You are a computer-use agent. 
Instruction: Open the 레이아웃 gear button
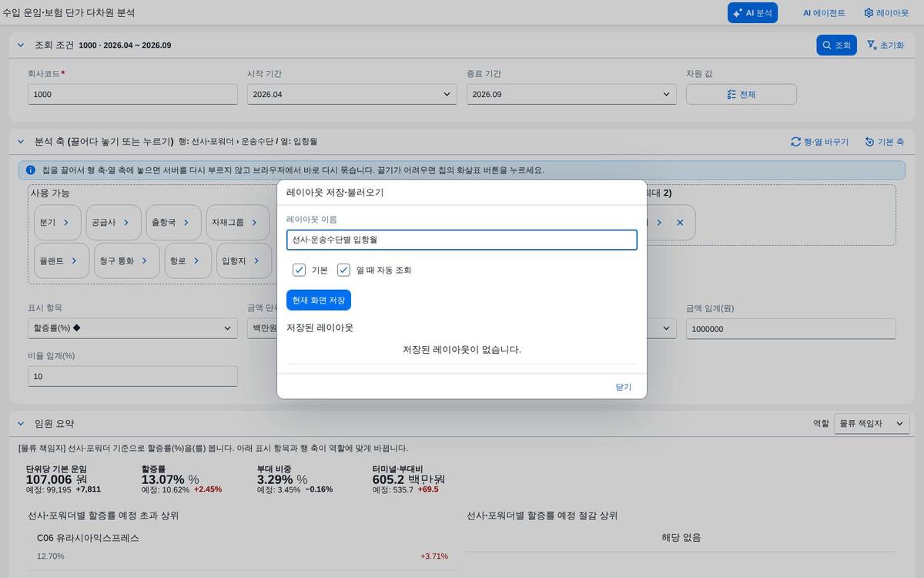[886, 13]
